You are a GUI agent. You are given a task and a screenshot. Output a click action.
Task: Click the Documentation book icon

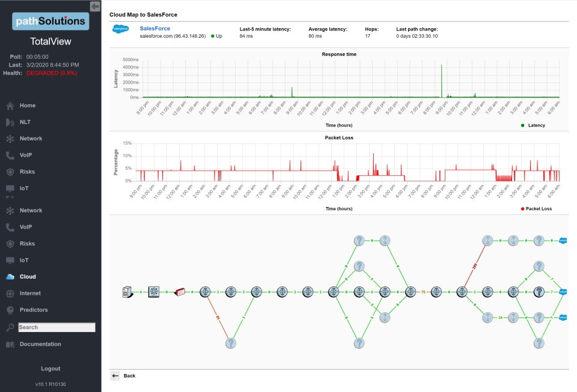[10, 345]
